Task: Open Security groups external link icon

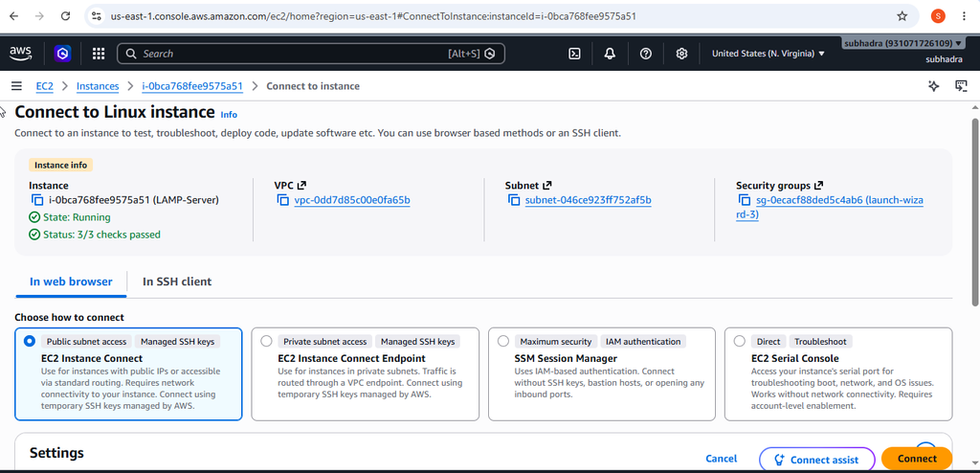Action: pos(819,185)
